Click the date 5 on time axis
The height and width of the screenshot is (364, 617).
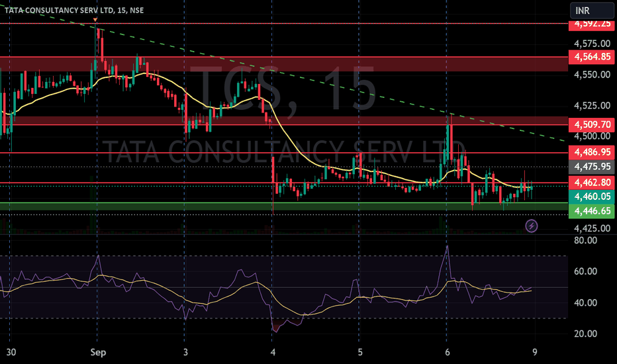(360, 352)
